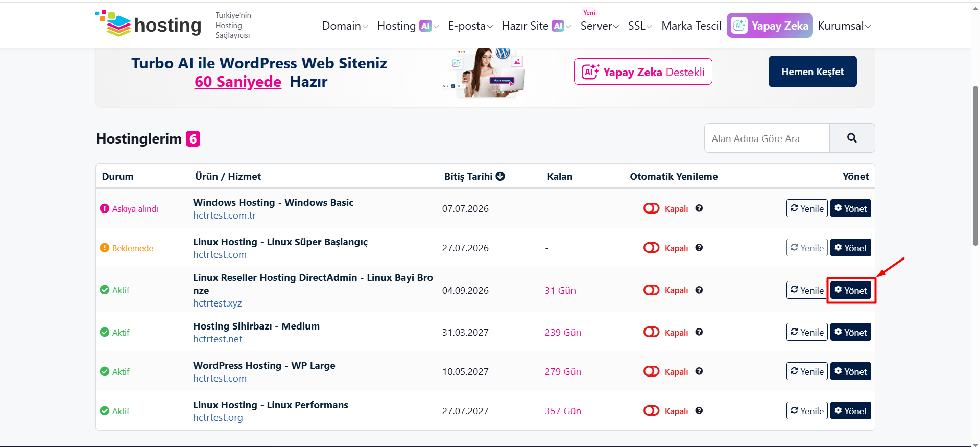The width and height of the screenshot is (980, 447).
Task: Click Yönet for Windows Hosting hctrtest.com.tr
Action: pyautogui.click(x=851, y=208)
